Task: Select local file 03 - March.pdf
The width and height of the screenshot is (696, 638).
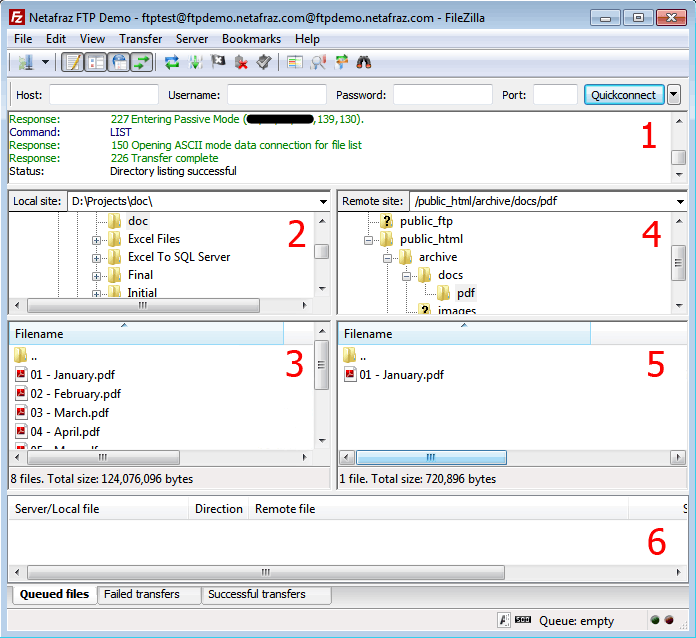Action: [x=62, y=413]
